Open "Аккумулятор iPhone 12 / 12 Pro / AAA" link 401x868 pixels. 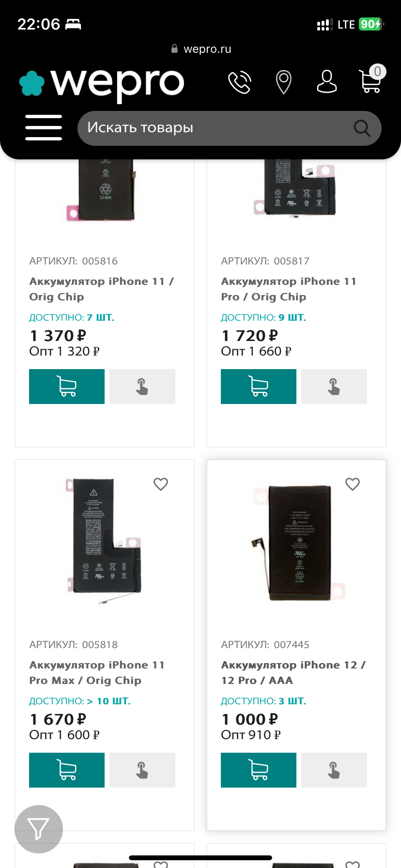click(293, 672)
